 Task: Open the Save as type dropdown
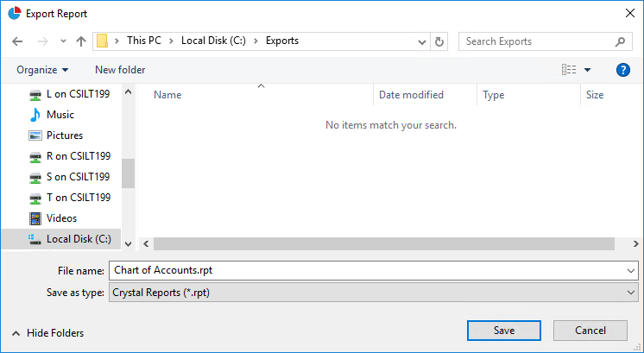pos(373,293)
